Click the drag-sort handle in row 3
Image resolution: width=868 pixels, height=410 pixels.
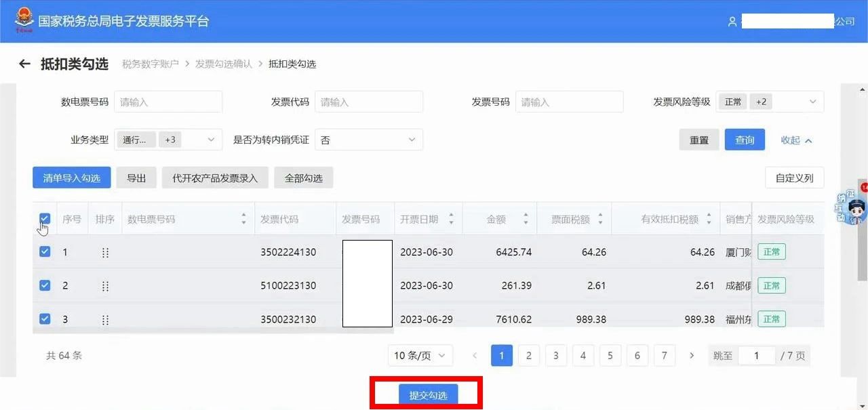pyautogui.click(x=105, y=319)
